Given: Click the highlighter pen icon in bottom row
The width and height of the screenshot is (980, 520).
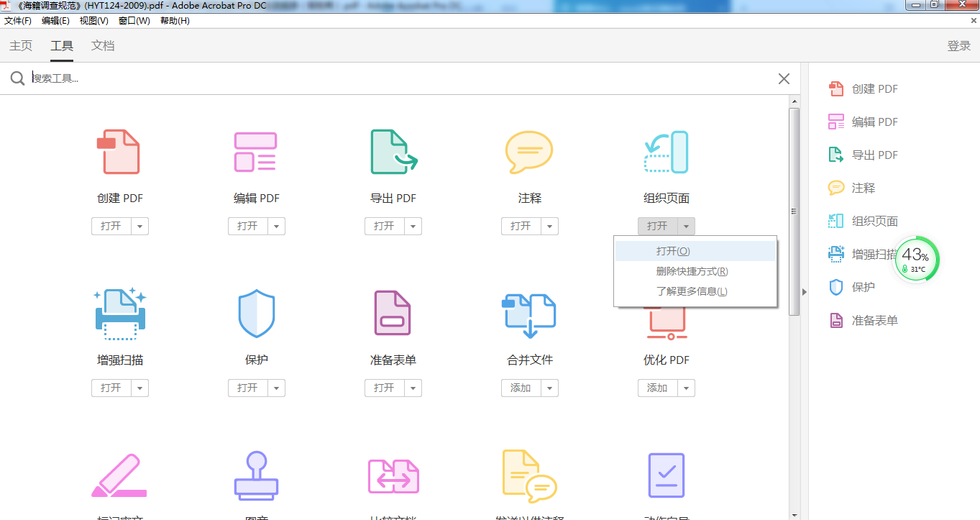Looking at the screenshot, I should click(x=119, y=475).
